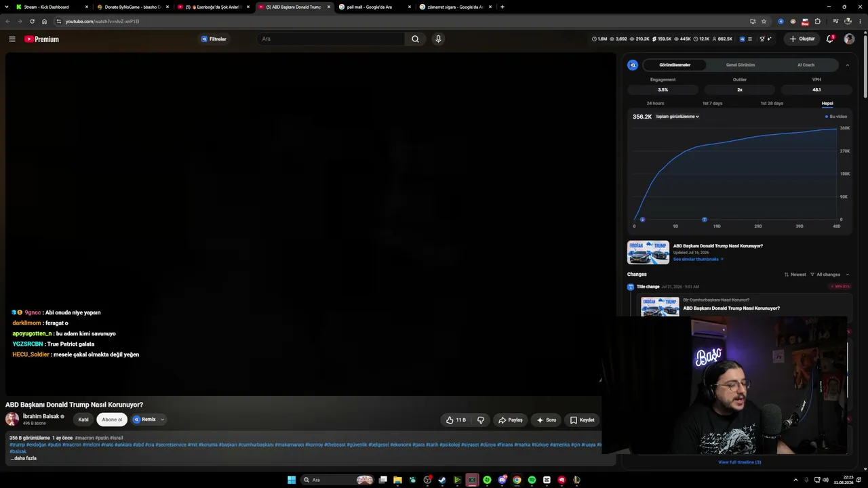The width and height of the screenshot is (868, 488).
Task: Open the View full timeline (3) link
Action: click(739, 462)
